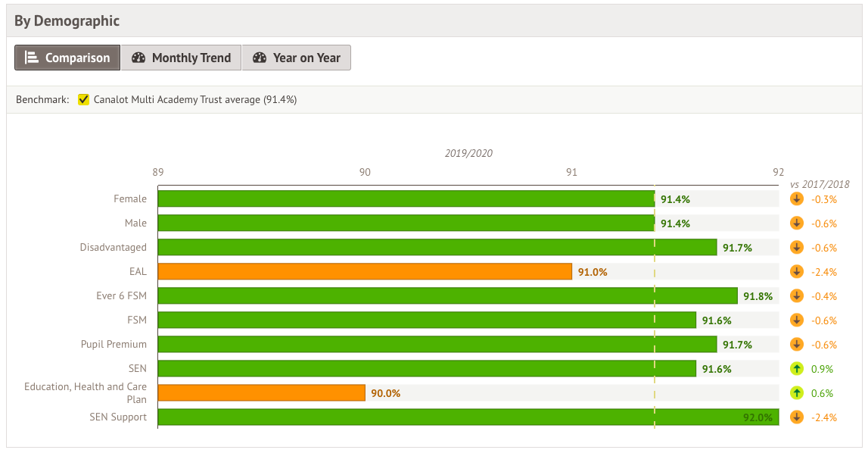This screenshot has height=453, width=868.
Task: Click the orange Education, Health and Care Plan bar
Action: [261, 393]
